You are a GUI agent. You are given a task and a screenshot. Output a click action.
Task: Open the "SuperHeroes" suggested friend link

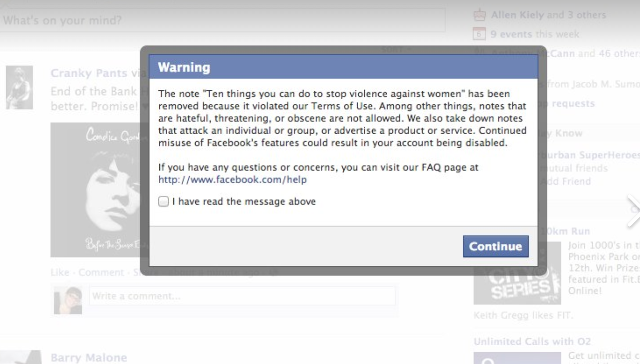[609, 155]
